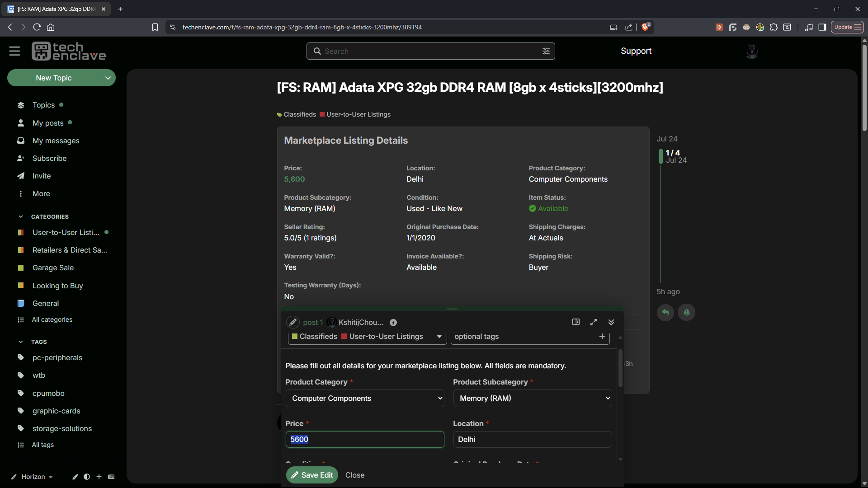This screenshot has width=868, height=488.
Task: Bookmark this page in the address bar
Action: point(155,27)
